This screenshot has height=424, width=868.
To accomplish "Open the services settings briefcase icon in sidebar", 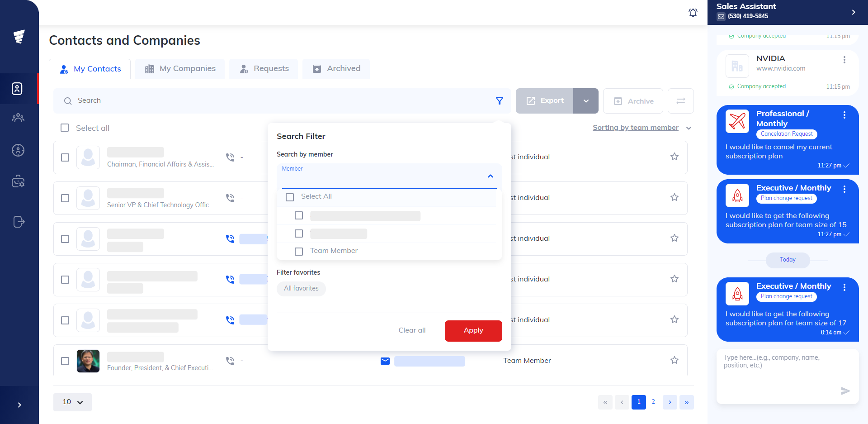I will click(x=18, y=181).
